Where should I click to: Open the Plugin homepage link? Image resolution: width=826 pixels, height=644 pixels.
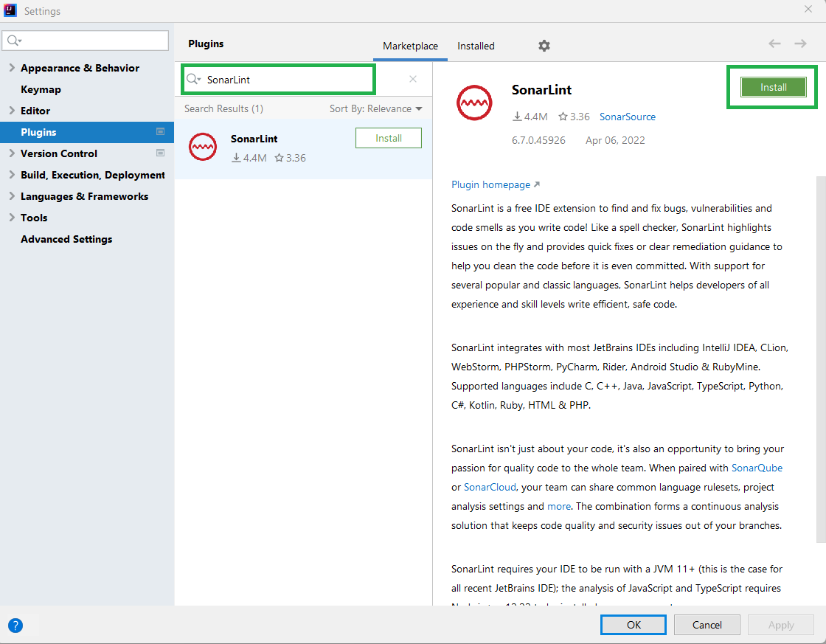tap(495, 184)
